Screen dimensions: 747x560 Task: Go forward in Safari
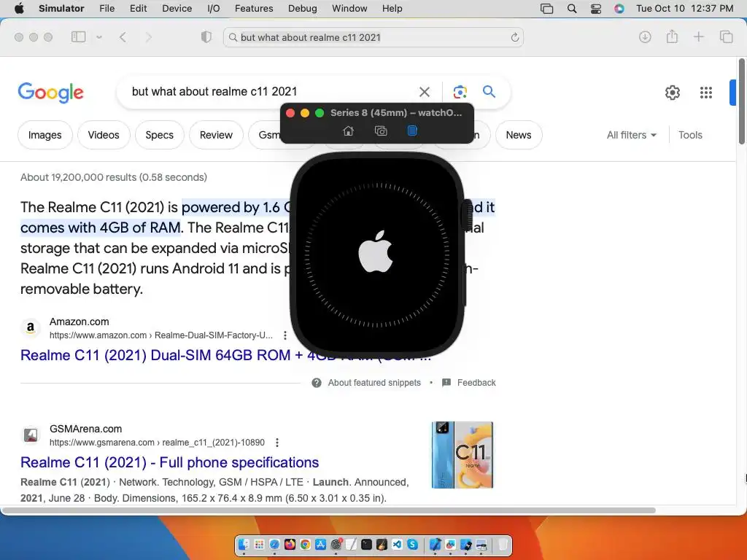point(149,37)
